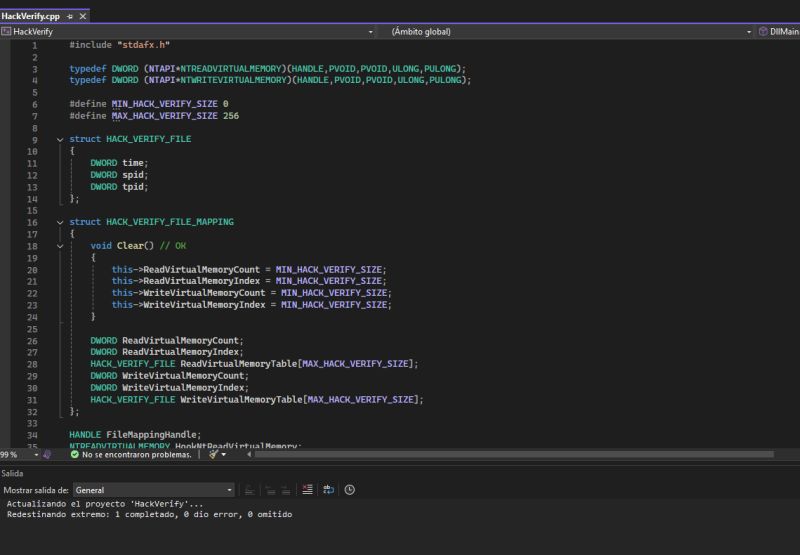This screenshot has height=555, width=800.
Task: Click the horizontal scrollbar left arrow
Action: click(248, 455)
